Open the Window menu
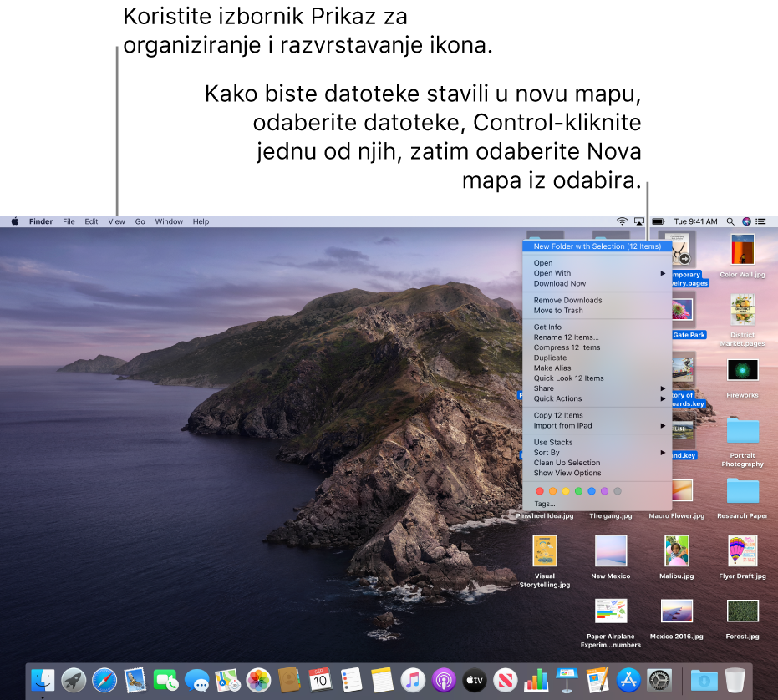The height and width of the screenshot is (700, 778). point(169,221)
